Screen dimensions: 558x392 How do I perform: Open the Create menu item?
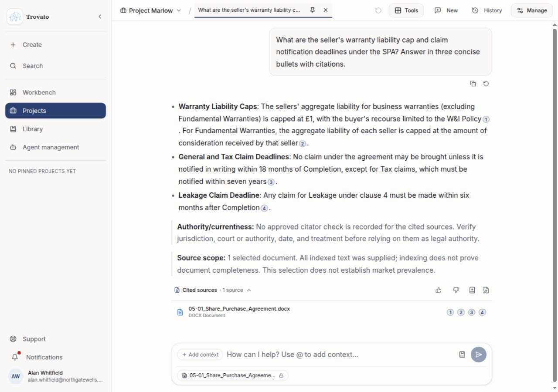pos(55,44)
